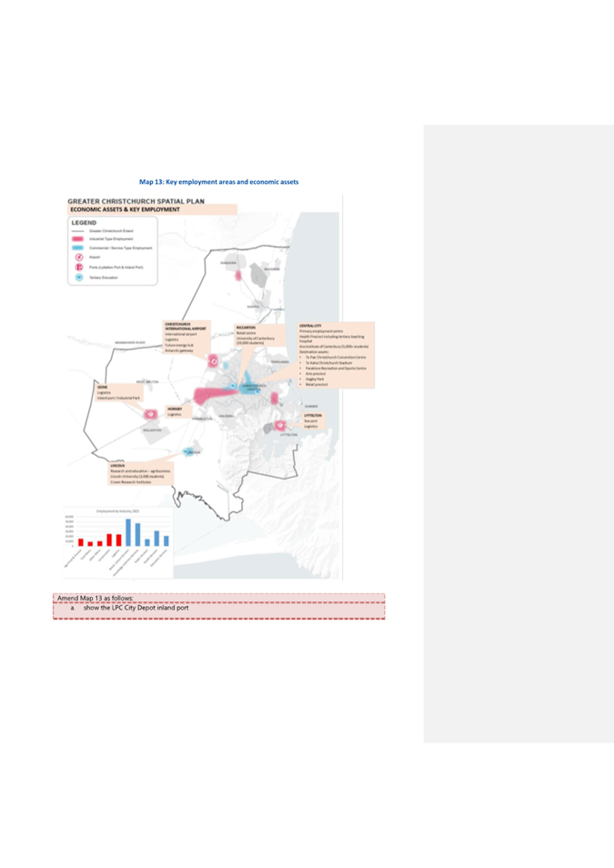Click the Riccarton callout box
614x868 pixels.
click(259, 335)
